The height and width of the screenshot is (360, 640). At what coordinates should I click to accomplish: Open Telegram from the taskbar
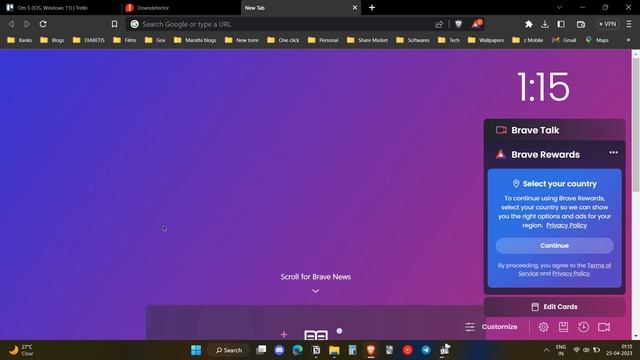tap(426, 350)
